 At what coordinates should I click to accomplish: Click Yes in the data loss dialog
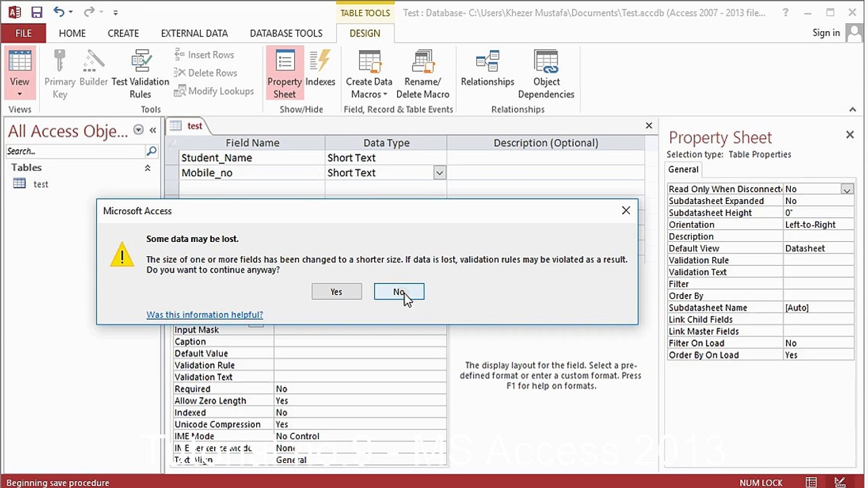click(337, 291)
